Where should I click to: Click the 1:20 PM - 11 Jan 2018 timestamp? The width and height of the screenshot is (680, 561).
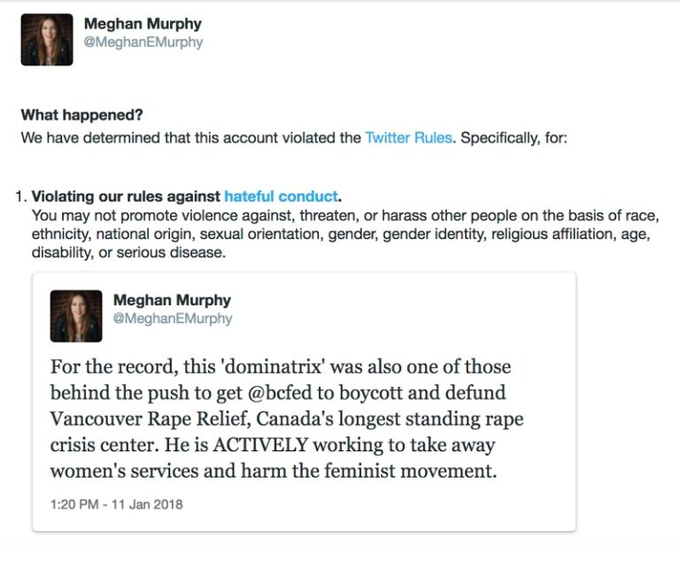click(116, 503)
